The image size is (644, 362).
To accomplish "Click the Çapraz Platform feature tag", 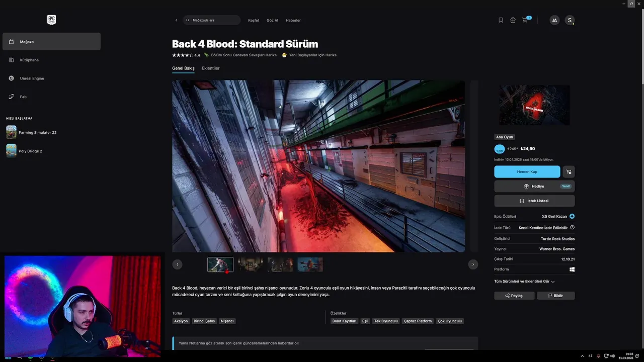I will click(418, 321).
